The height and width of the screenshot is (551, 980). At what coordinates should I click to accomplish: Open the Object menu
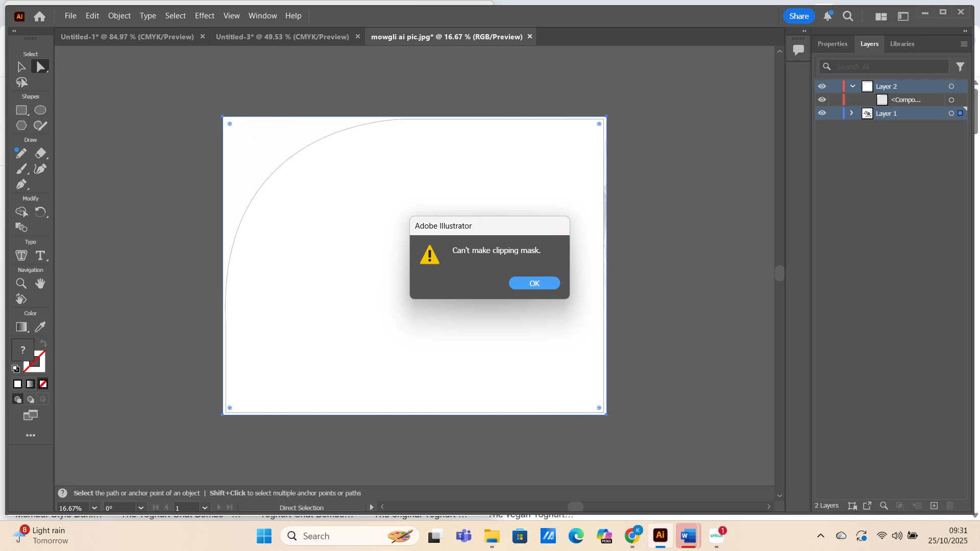pyautogui.click(x=119, y=16)
